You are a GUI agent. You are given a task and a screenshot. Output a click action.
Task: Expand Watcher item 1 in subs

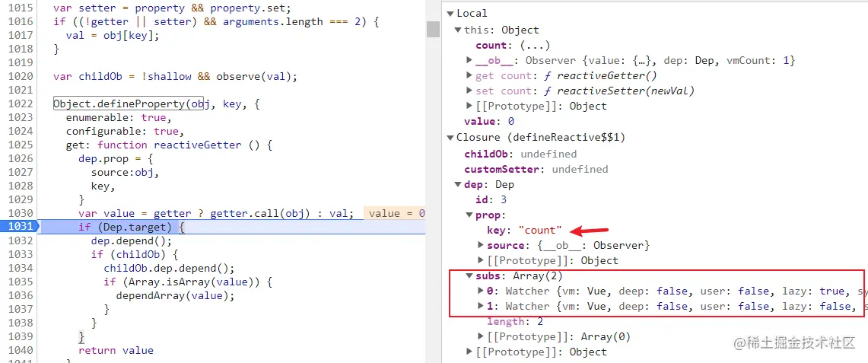coord(481,306)
